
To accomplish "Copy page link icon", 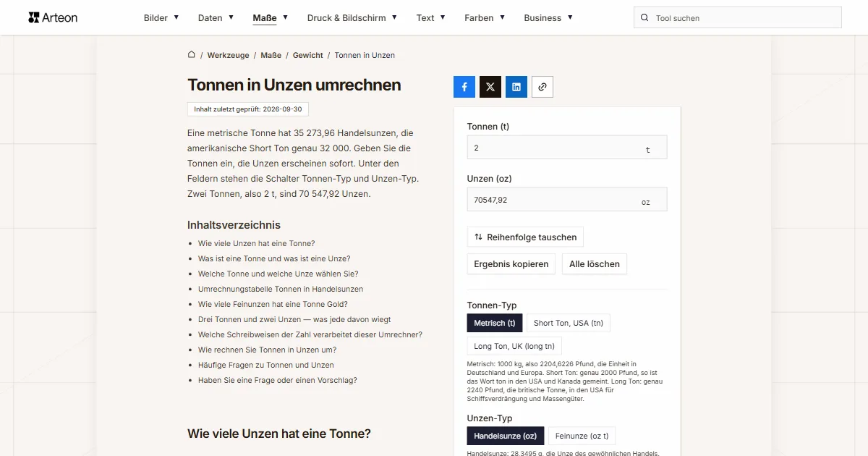I will (x=542, y=87).
